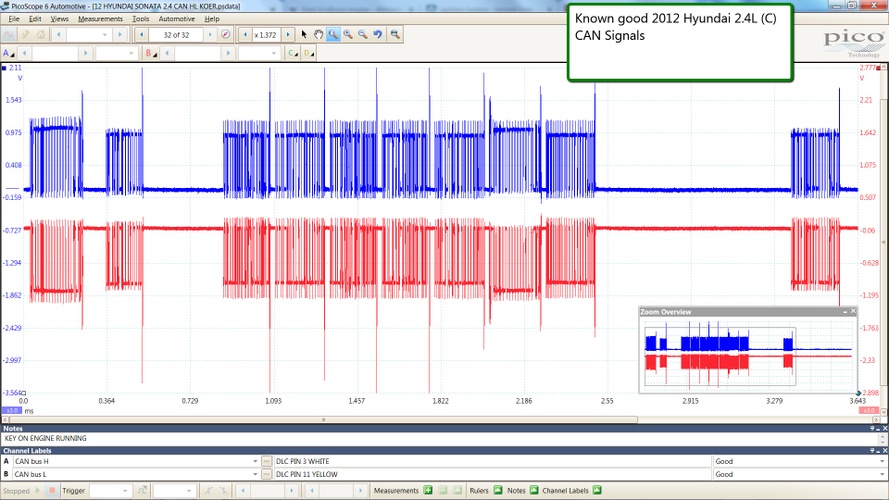
Task: Toggle the Rulers legend button
Action: 497,490
